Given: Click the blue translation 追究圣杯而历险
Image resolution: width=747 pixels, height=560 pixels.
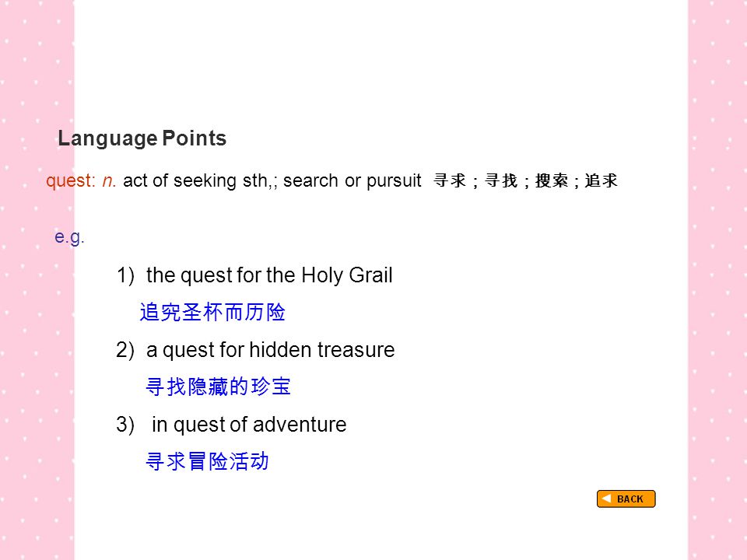Looking at the screenshot, I should [x=212, y=313].
